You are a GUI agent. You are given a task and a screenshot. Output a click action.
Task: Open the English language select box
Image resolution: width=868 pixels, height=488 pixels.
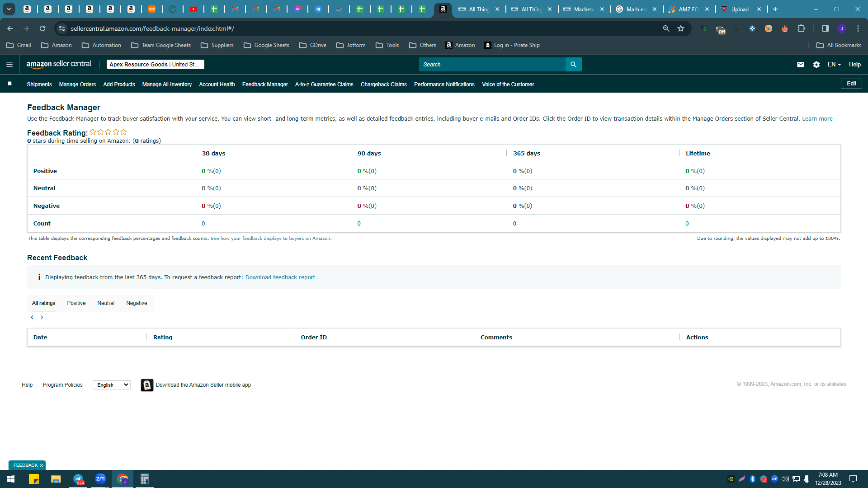(112, 385)
